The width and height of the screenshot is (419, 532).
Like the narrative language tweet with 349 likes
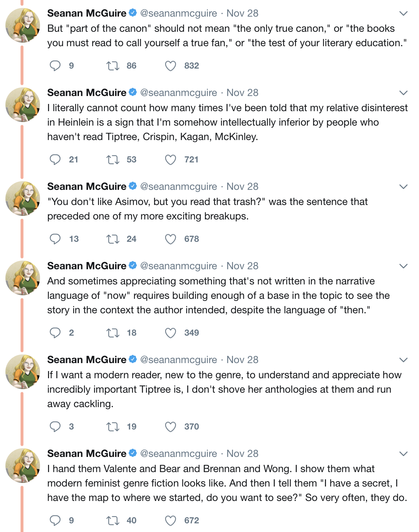click(x=171, y=333)
